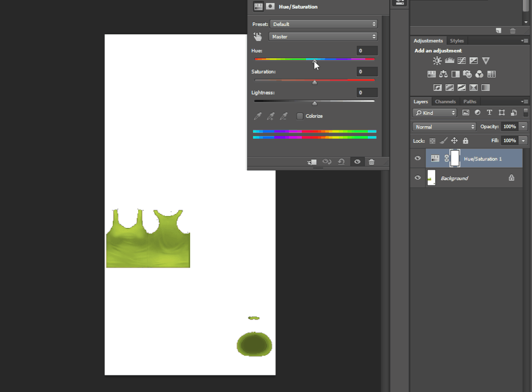Click the Saturation slider handle

click(314, 82)
